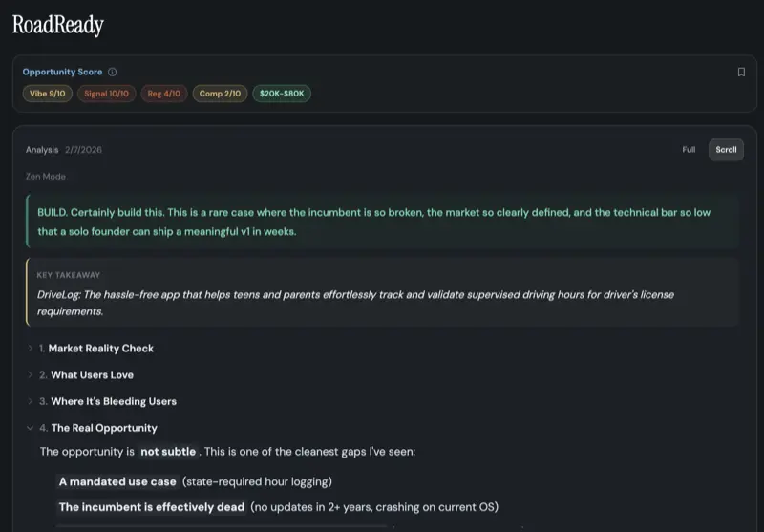Click the info icon beside Opportunity Score
764x532 pixels.
(x=113, y=72)
